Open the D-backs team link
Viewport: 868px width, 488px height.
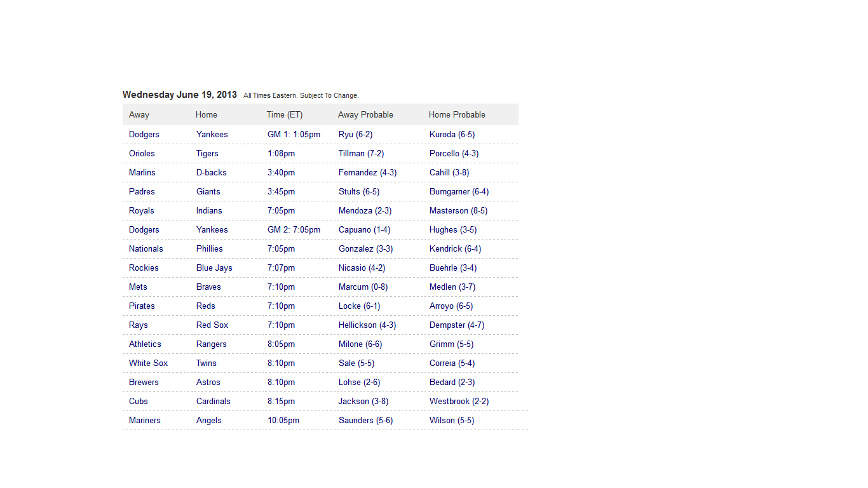(211, 172)
